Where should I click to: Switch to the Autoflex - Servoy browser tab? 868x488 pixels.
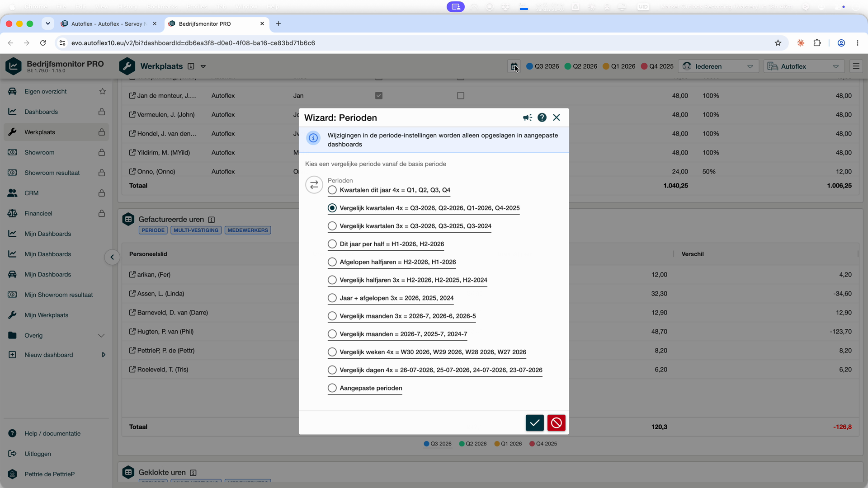[109, 24]
